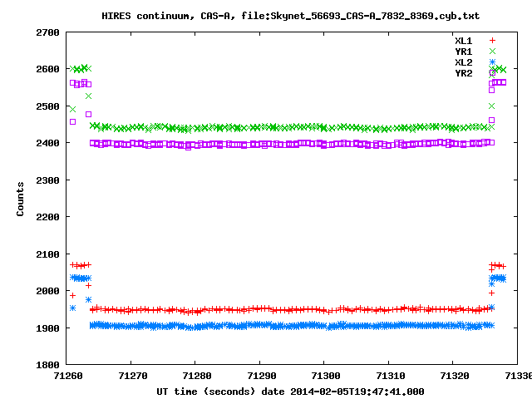Viewport: 532px width, 399px height.
Task: Click the x-axis tick value 71280
Action: [197, 376]
